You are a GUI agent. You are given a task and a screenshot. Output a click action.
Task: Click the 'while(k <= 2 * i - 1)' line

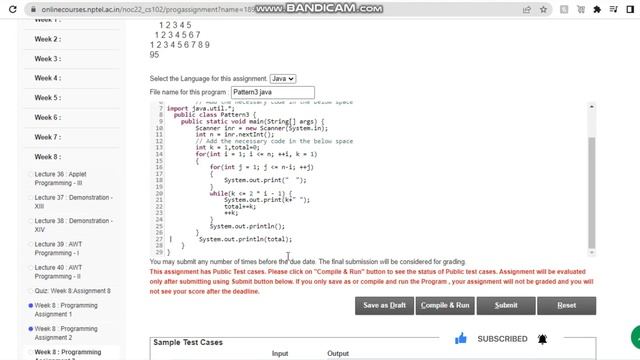click(x=251, y=193)
